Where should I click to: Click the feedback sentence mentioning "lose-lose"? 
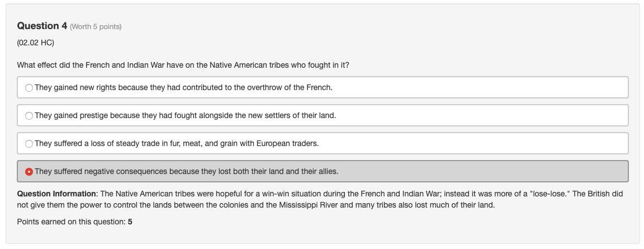pyautogui.click(x=358, y=194)
